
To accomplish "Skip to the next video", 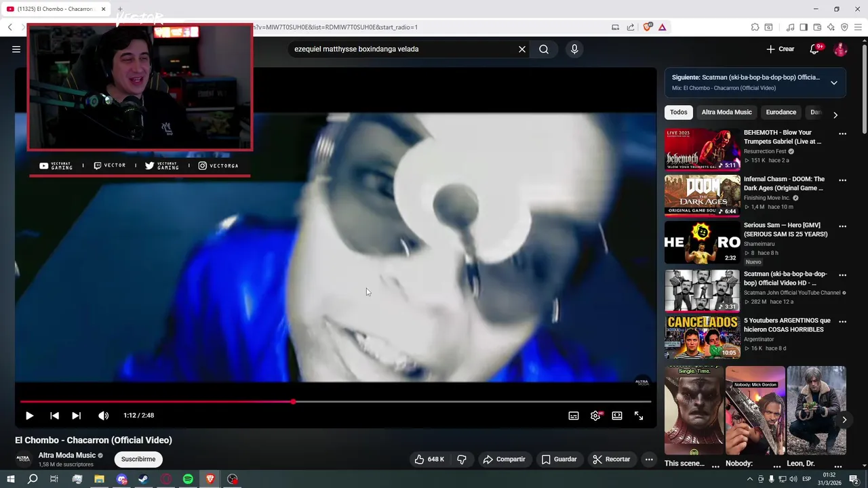I will pyautogui.click(x=76, y=415).
